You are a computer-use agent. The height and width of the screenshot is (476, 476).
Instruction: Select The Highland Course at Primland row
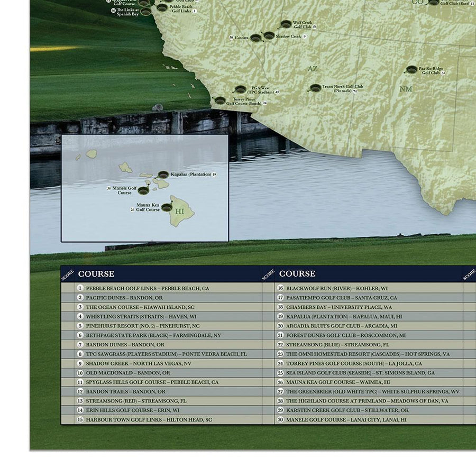click(x=363, y=401)
